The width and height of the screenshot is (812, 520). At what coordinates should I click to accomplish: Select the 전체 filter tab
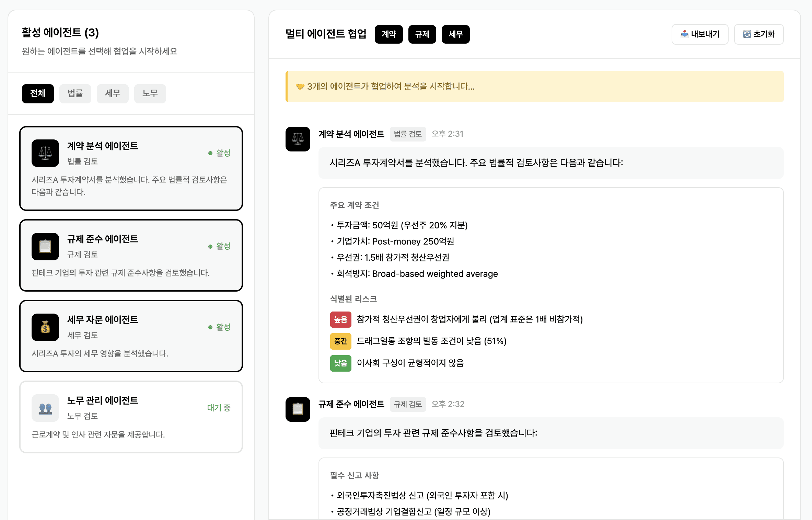[x=38, y=93]
